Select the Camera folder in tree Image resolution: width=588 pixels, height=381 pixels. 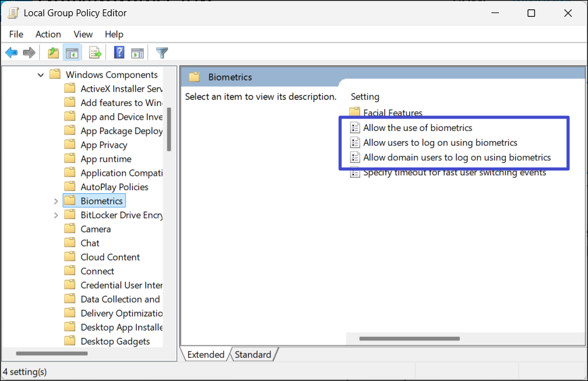95,229
